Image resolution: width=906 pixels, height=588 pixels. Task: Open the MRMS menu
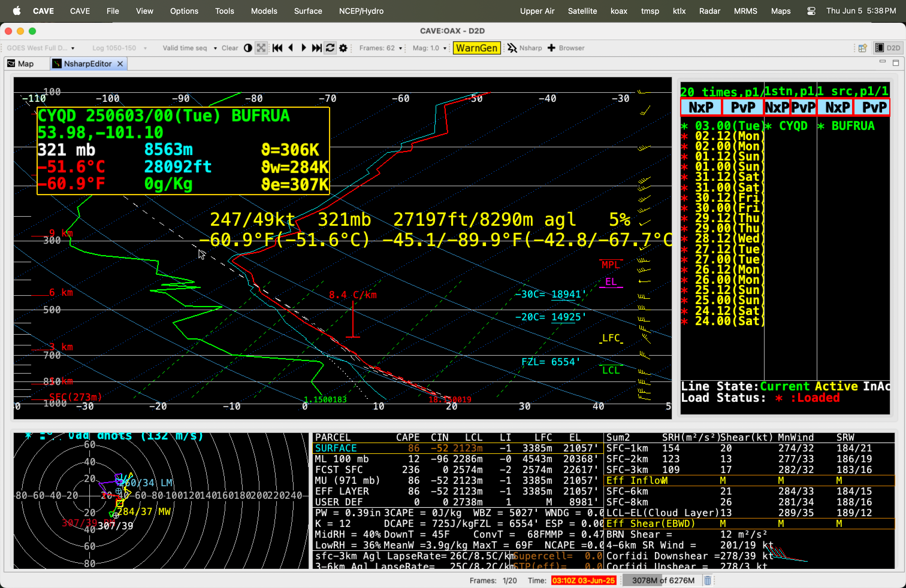(x=745, y=11)
